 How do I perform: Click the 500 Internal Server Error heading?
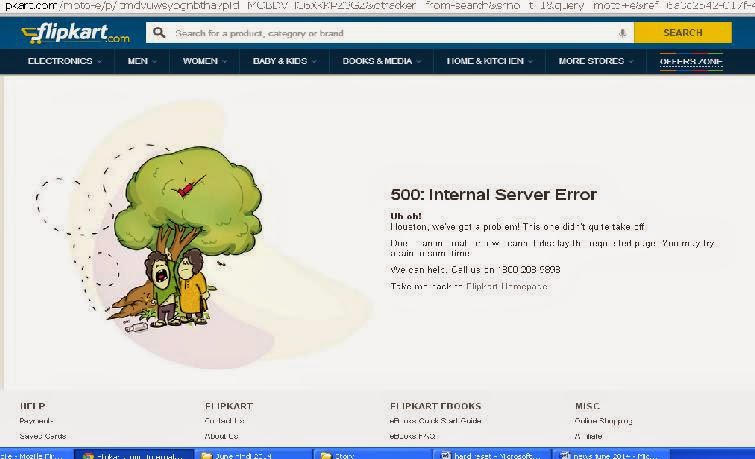(494, 195)
